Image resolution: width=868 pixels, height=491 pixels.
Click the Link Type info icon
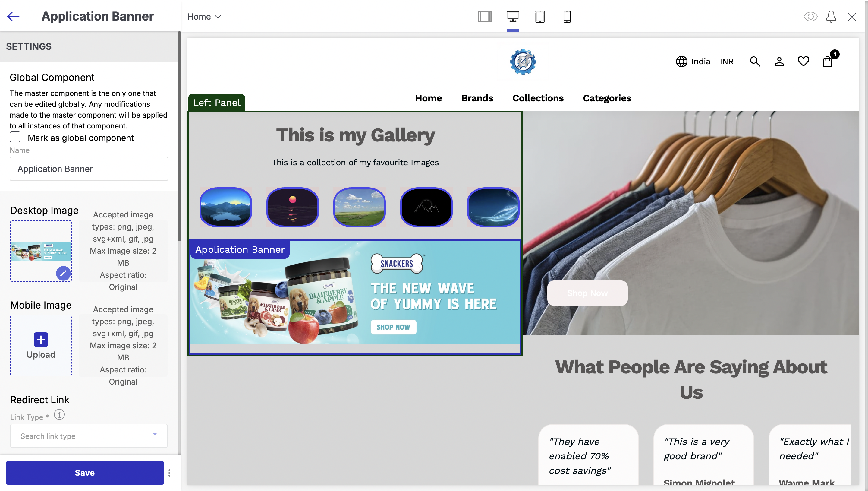59,414
